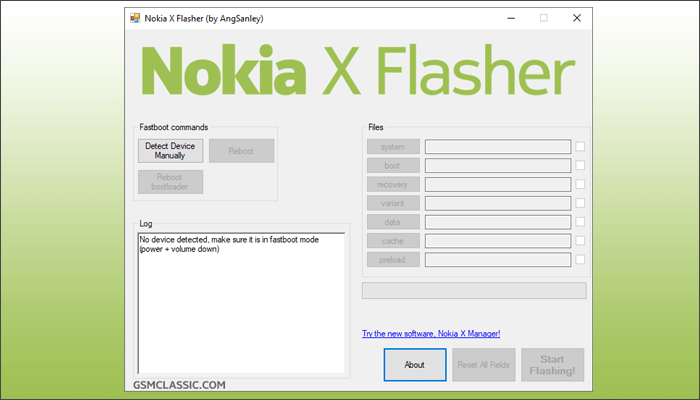Focus the variant file path field
Screen dimensions: 700x400
[498, 203]
